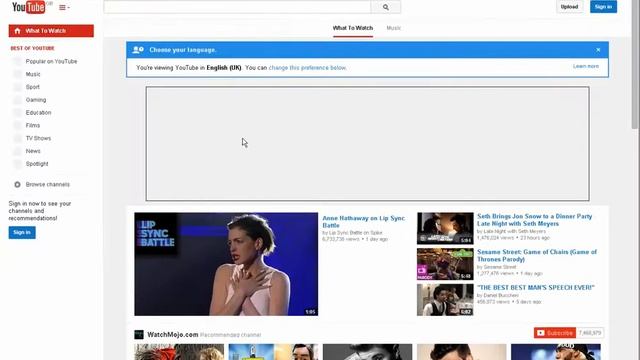This screenshot has height=360, width=640.
Task: Switch to the Music tab
Action: coord(393,28)
